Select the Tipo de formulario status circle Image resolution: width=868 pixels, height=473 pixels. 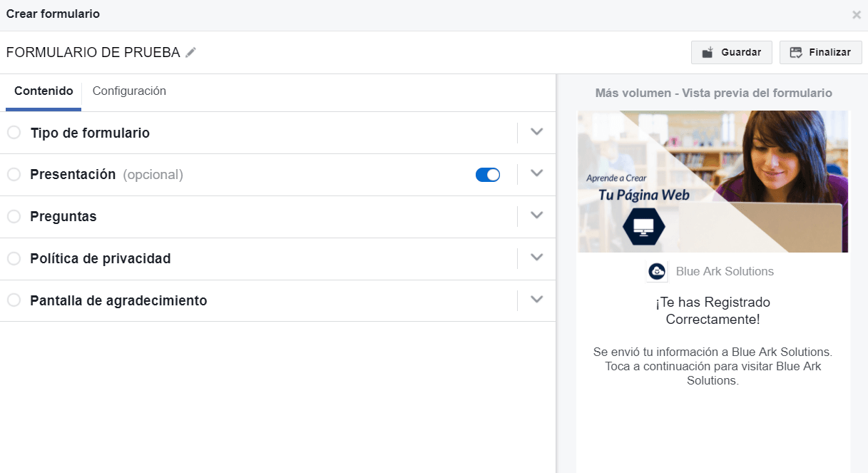tap(14, 133)
